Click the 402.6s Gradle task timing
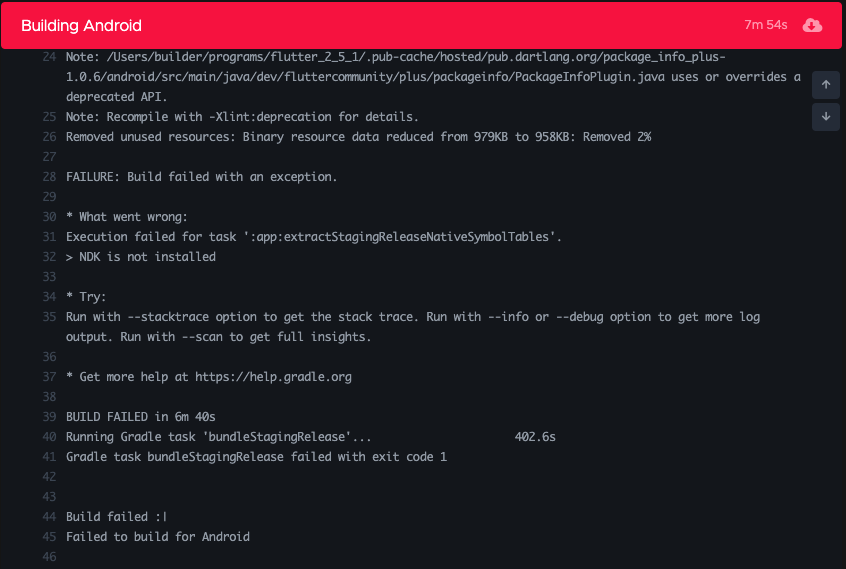 (535, 437)
